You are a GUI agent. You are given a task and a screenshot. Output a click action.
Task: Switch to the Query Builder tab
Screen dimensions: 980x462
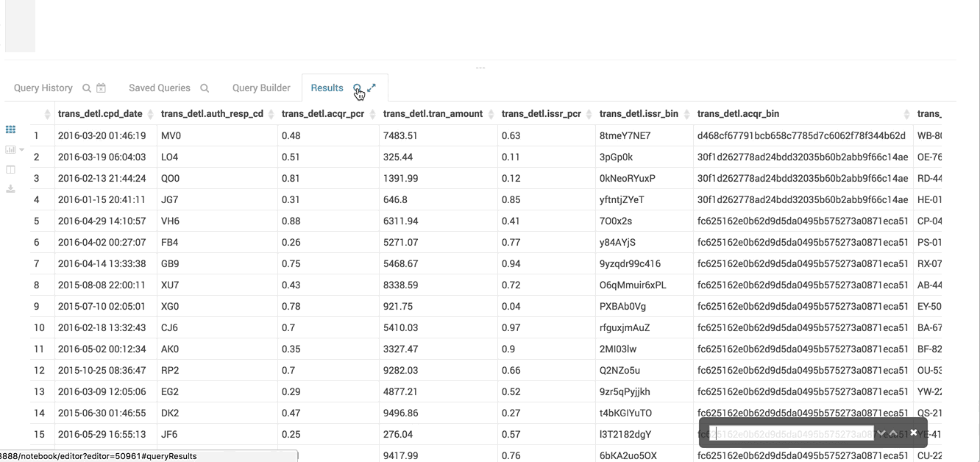(x=261, y=88)
